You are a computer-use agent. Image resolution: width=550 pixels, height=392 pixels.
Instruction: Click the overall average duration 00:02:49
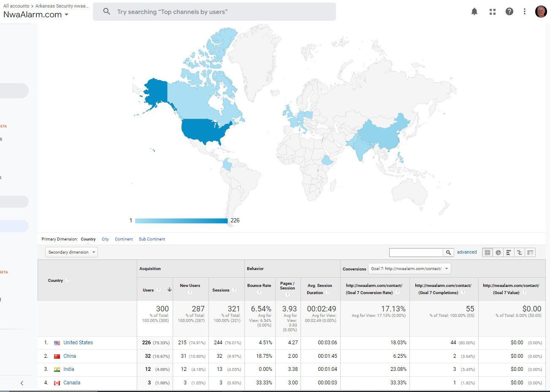click(x=322, y=309)
